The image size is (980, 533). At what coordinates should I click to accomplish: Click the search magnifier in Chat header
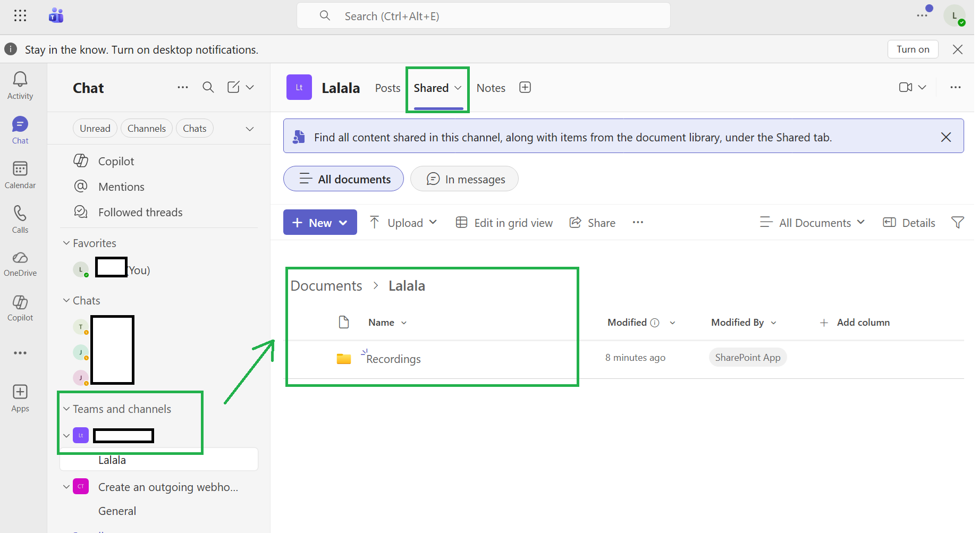tap(208, 88)
